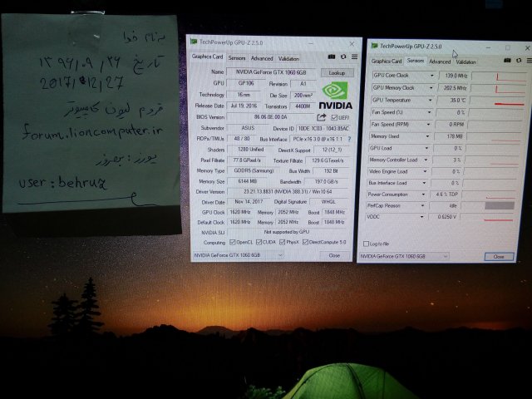This screenshot has height=399, width=532.
Task: Switch to Validation tab in left window
Action: pyautogui.click(x=288, y=59)
